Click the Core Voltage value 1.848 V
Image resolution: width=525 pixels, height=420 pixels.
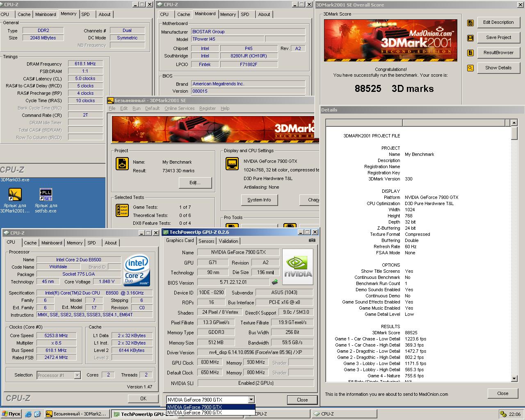pos(107,282)
